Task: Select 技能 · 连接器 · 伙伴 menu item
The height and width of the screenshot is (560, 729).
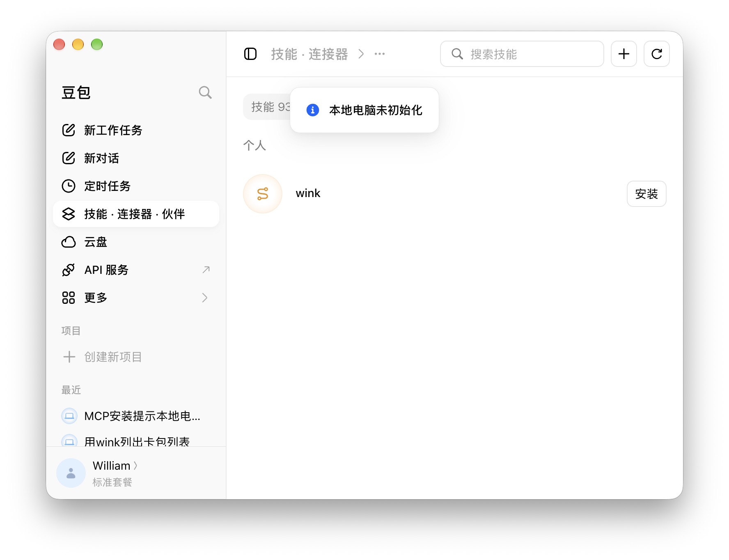Action: click(136, 214)
